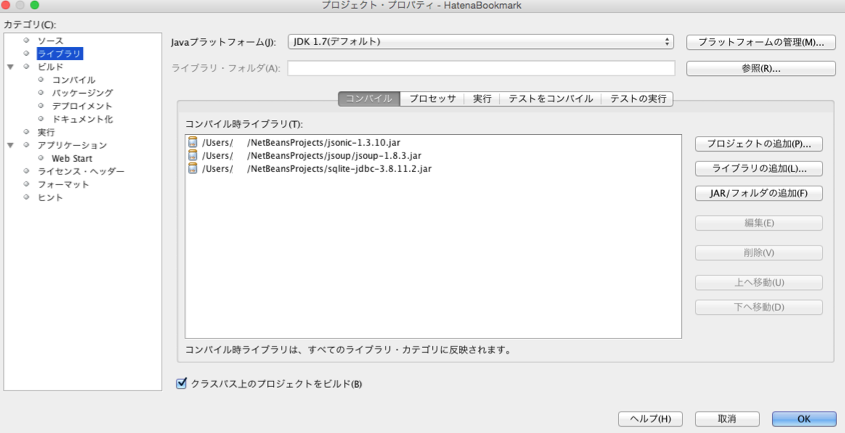Select ライブラリ in category tree
The image size is (845, 433).
(x=59, y=53)
